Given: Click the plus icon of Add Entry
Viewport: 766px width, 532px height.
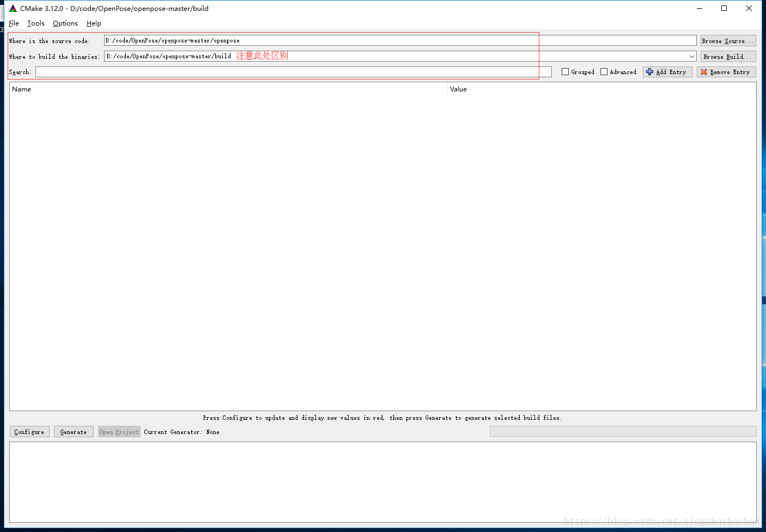Looking at the screenshot, I should tap(649, 72).
